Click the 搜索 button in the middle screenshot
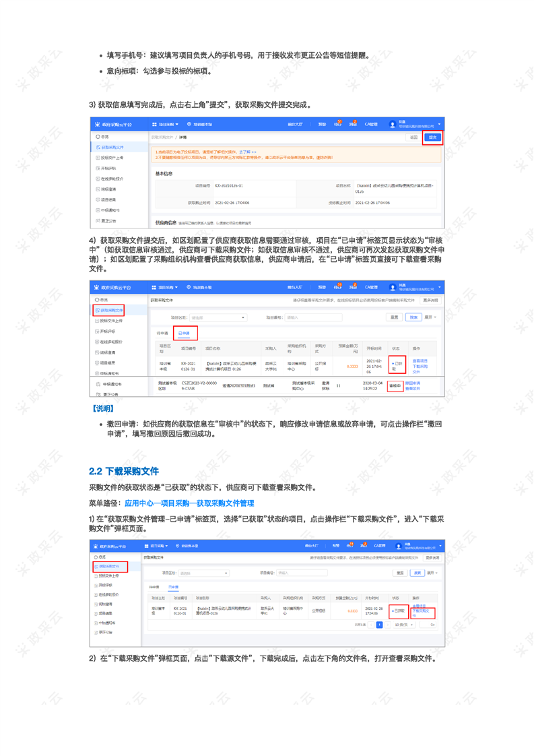The height and width of the screenshot is (756, 534). pos(413,317)
